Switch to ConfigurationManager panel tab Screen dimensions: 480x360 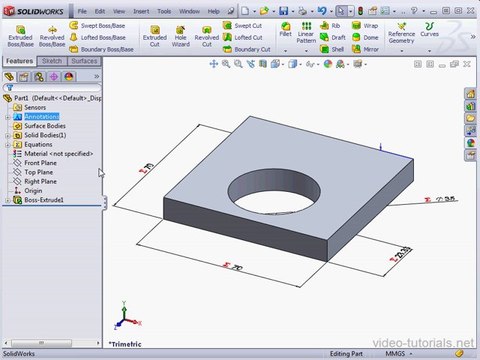point(39,77)
